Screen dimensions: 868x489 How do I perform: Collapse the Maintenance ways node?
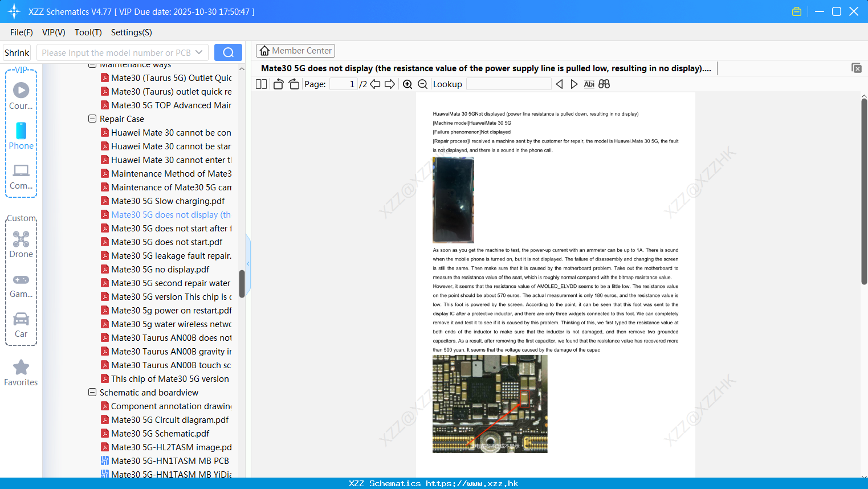click(x=92, y=65)
